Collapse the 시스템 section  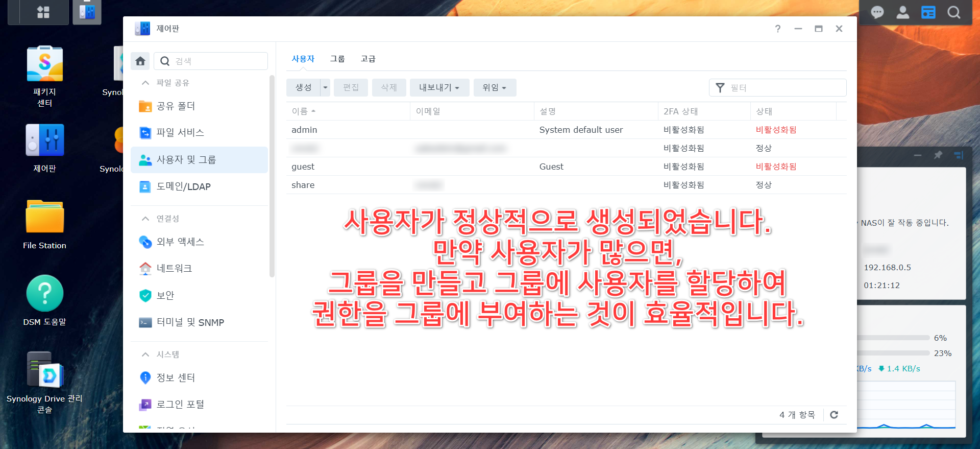[x=145, y=355]
